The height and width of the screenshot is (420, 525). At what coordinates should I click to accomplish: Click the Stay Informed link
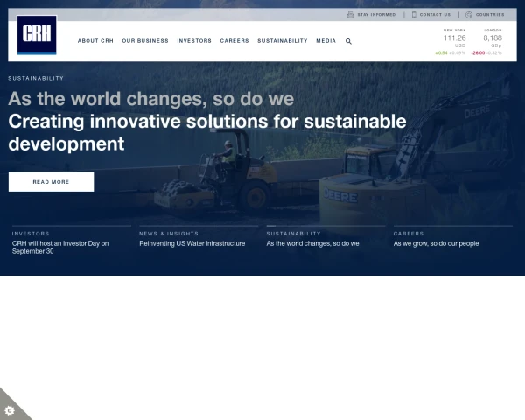pos(376,15)
